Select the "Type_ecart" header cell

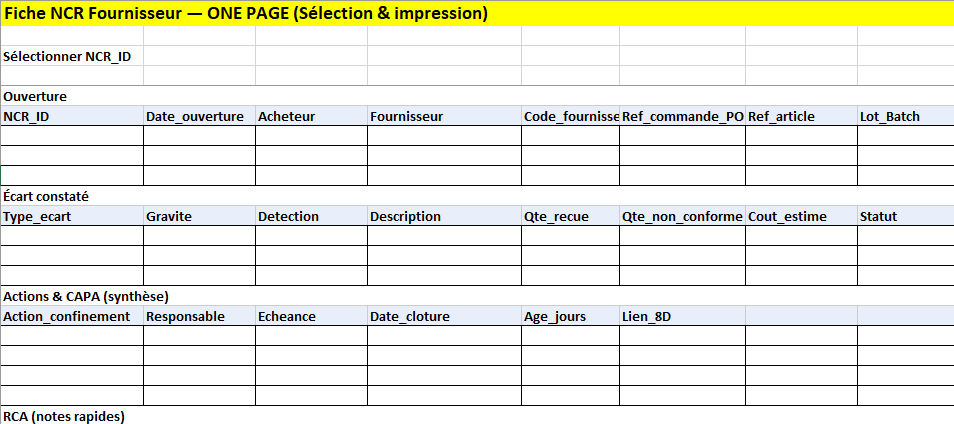click(38, 216)
